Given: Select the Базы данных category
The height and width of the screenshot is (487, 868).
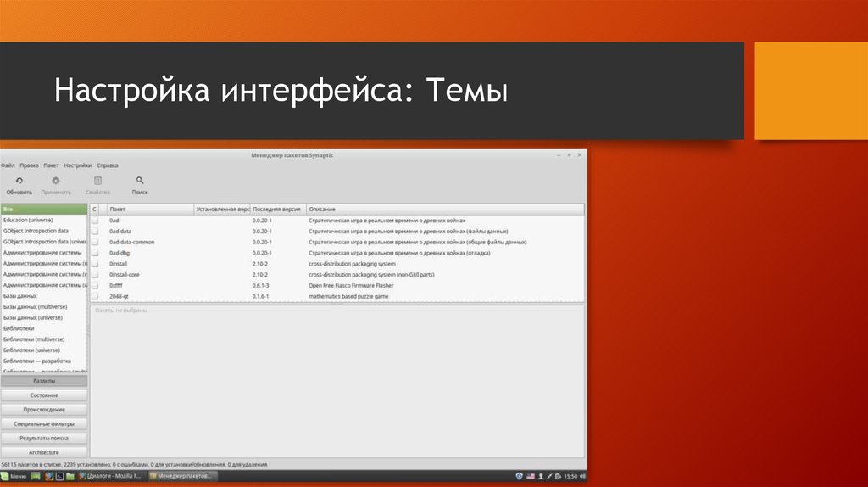Looking at the screenshot, I should pos(44,296).
